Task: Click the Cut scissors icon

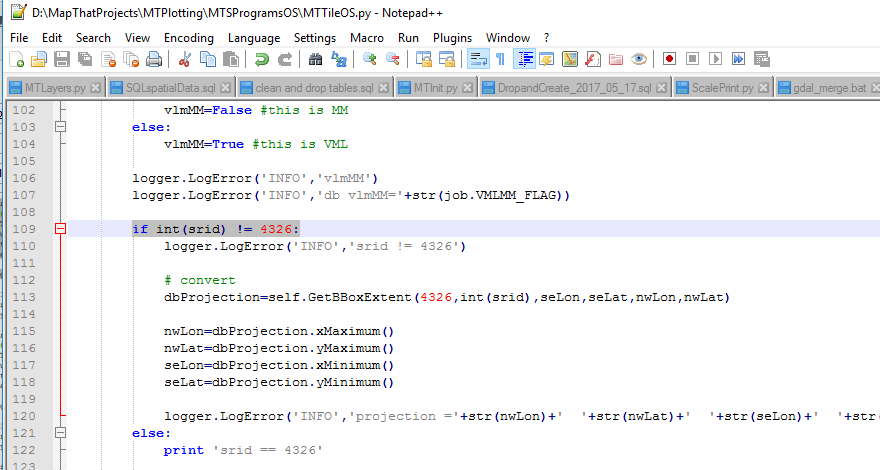Action: (x=184, y=59)
